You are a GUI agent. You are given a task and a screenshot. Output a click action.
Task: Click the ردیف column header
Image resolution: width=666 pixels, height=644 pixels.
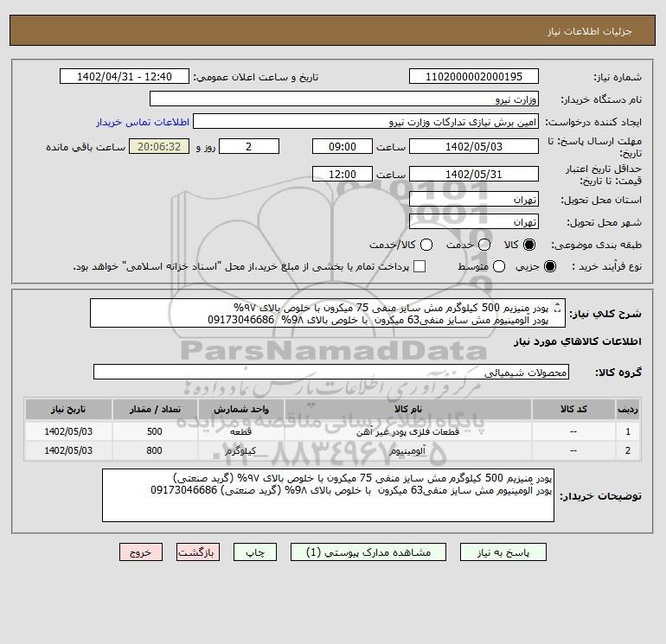(628, 409)
